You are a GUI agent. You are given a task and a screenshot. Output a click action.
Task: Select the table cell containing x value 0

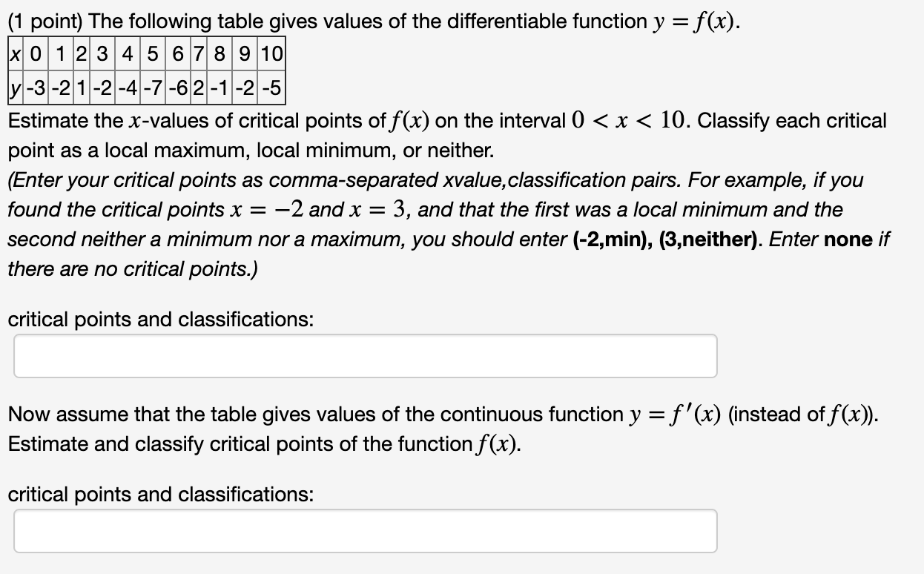tap(35, 52)
